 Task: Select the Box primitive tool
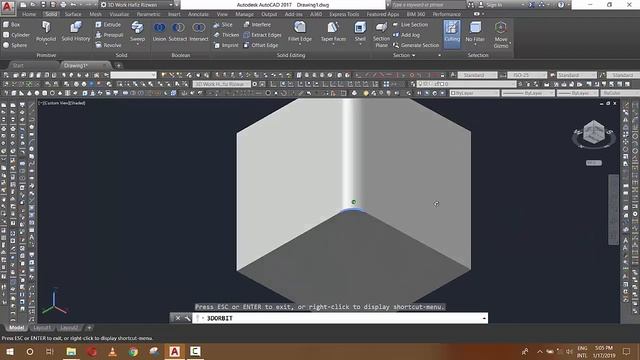point(11,24)
